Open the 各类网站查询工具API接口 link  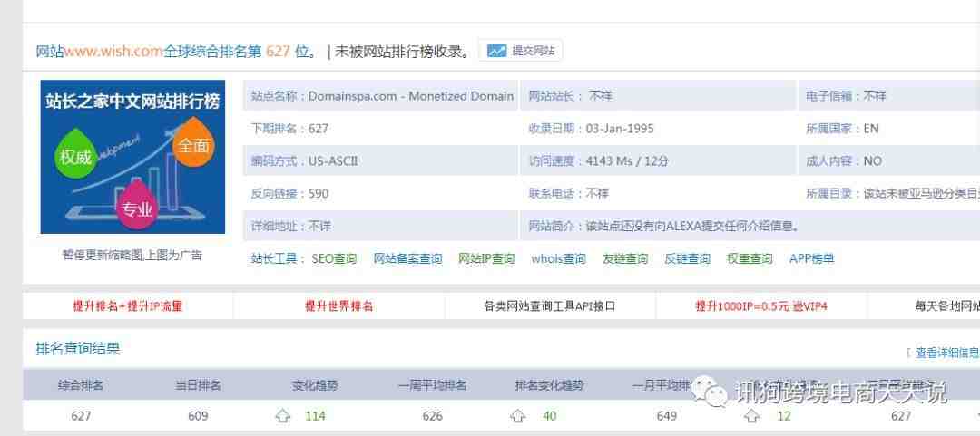tap(550, 306)
